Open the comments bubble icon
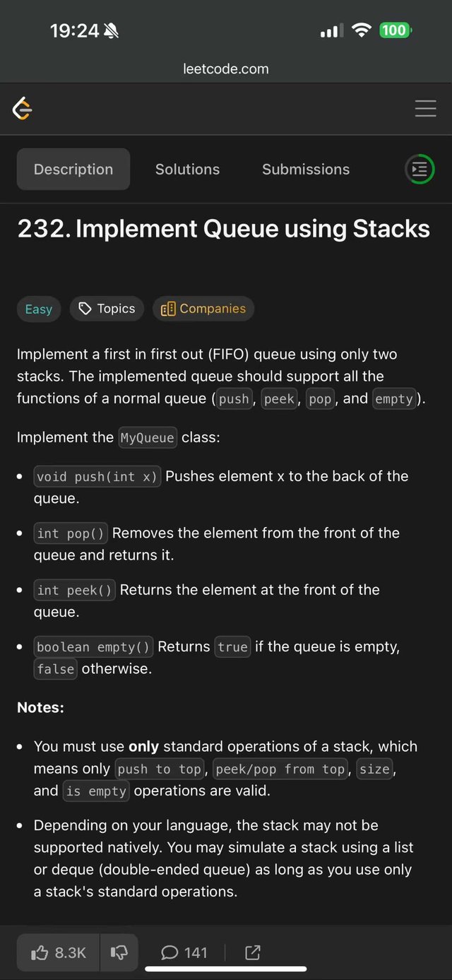This screenshot has height=980, width=452. point(169,952)
